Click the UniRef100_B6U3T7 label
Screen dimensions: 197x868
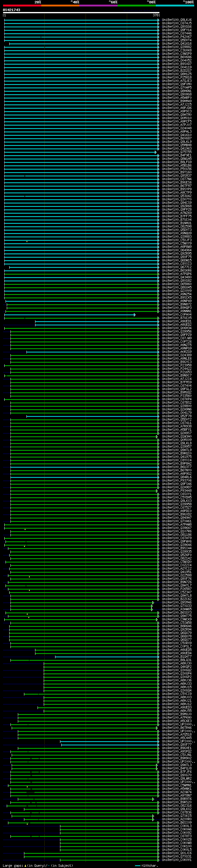[177, 467]
